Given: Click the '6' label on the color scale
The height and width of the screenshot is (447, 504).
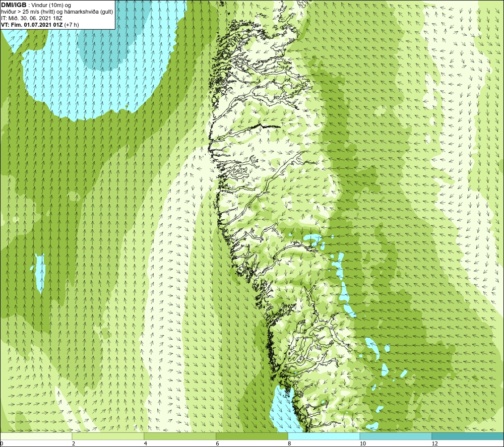Looking at the screenshot, I should pos(218,443).
